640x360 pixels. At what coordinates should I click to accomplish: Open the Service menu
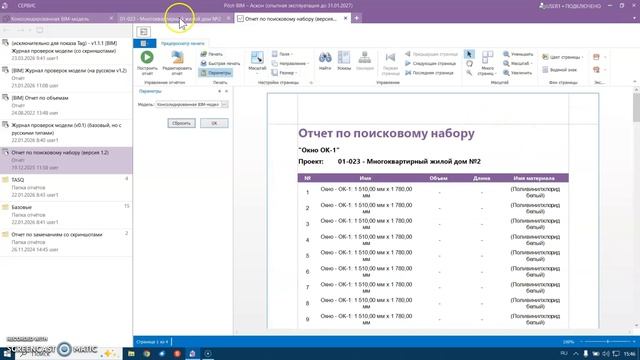tap(27, 6)
